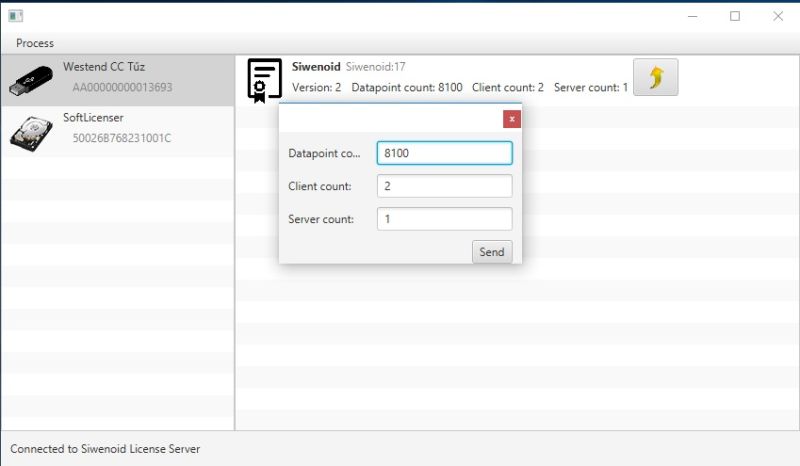Click the Datapoint count input field

point(444,153)
